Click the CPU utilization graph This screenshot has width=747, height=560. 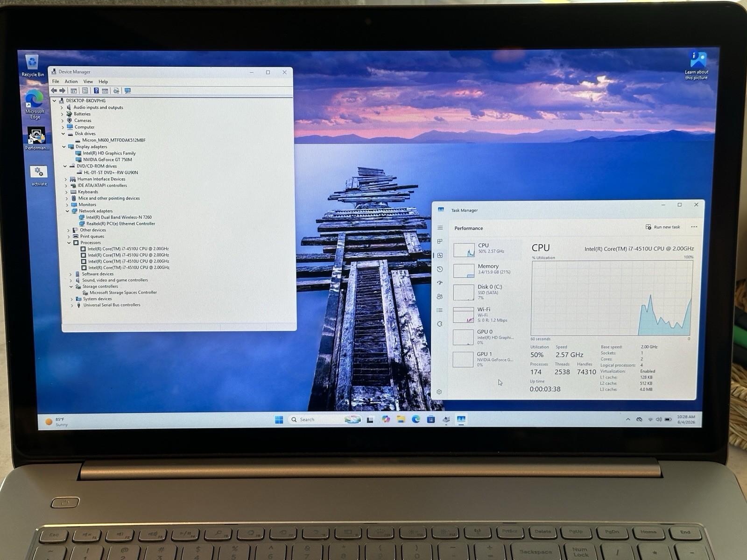[x=612, y=298]
